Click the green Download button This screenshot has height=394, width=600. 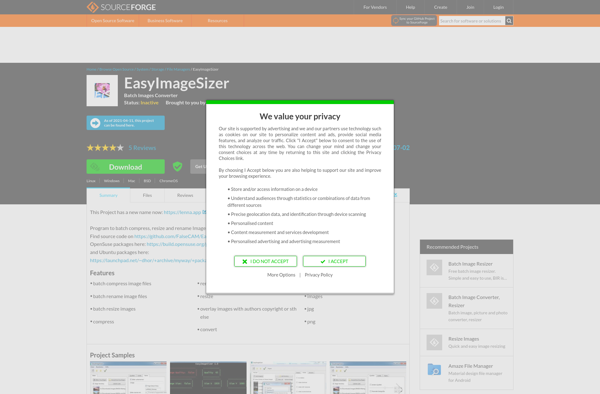click(x=126, y=167)
